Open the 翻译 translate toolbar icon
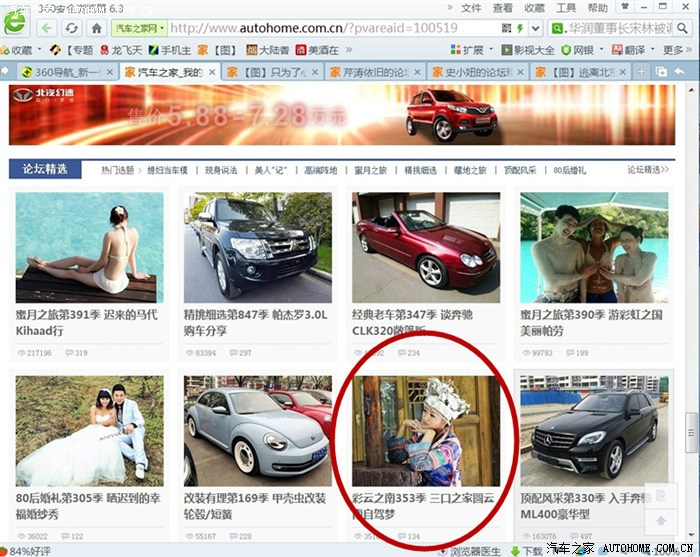 tap(630, 50)
